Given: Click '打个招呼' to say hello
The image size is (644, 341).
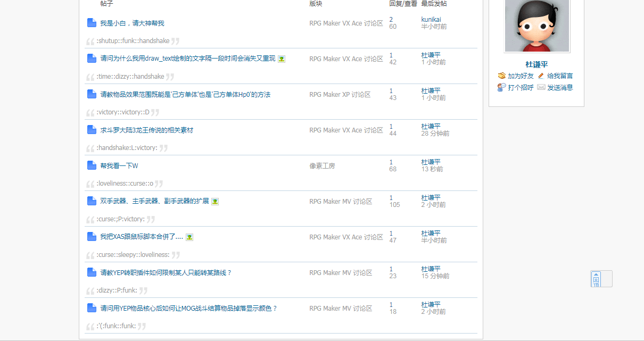Looking at the screenshot, I should click(521, 88).
